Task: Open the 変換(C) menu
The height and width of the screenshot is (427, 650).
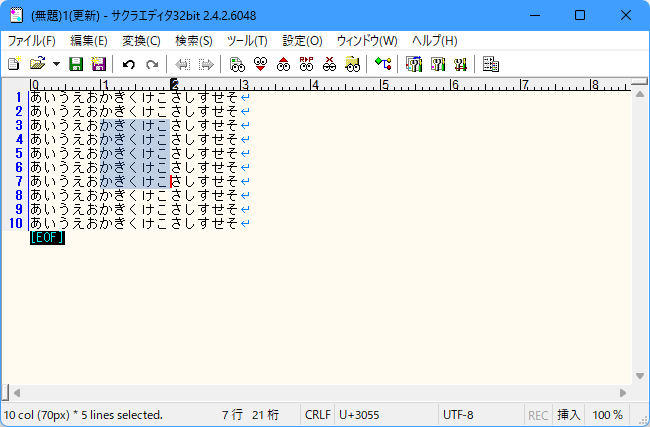Action: [x=141, y=41]
